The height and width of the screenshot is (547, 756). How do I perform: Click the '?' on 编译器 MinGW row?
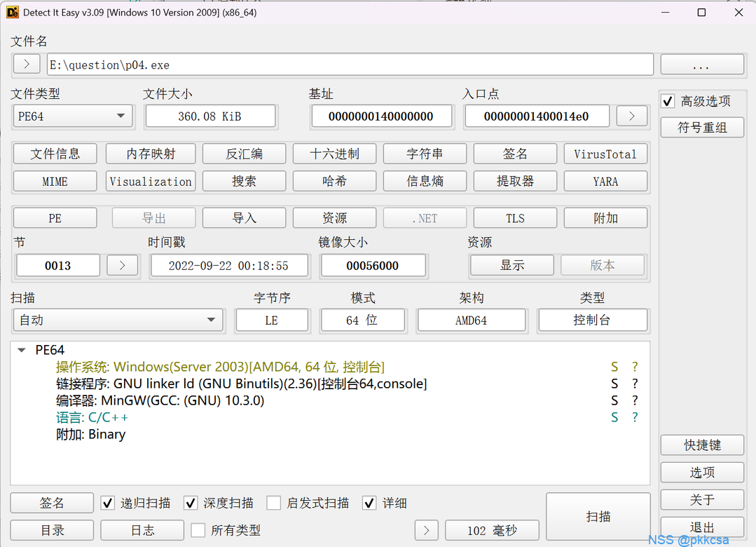point(635,400)
